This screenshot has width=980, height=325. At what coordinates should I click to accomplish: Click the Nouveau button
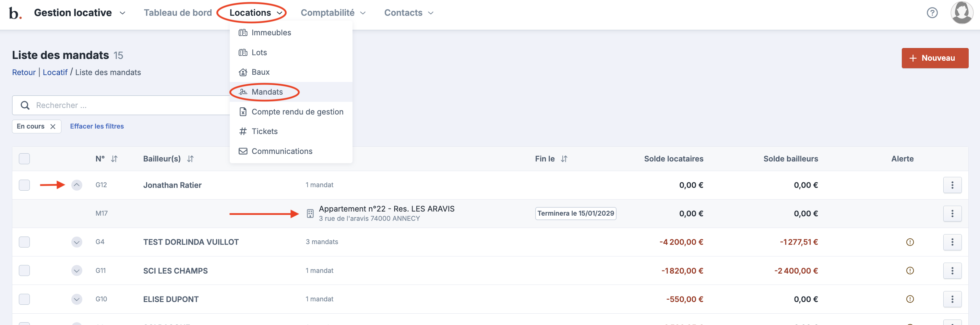tap(934, 58)
